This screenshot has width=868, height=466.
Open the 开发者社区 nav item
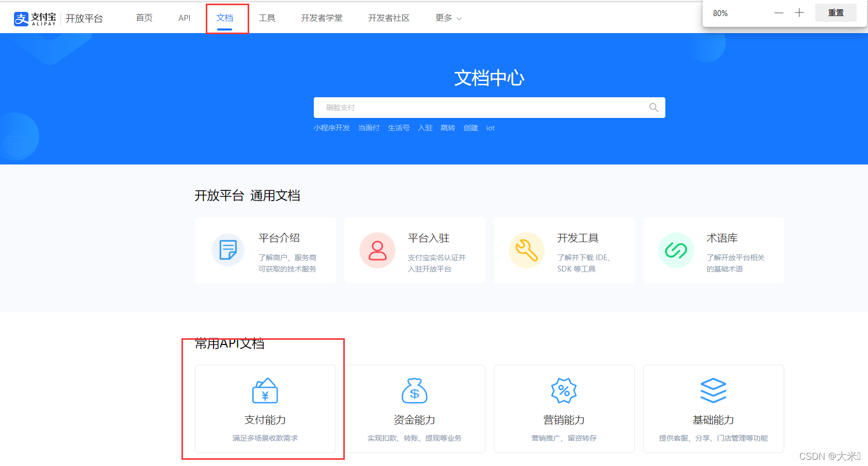[389, 18]
